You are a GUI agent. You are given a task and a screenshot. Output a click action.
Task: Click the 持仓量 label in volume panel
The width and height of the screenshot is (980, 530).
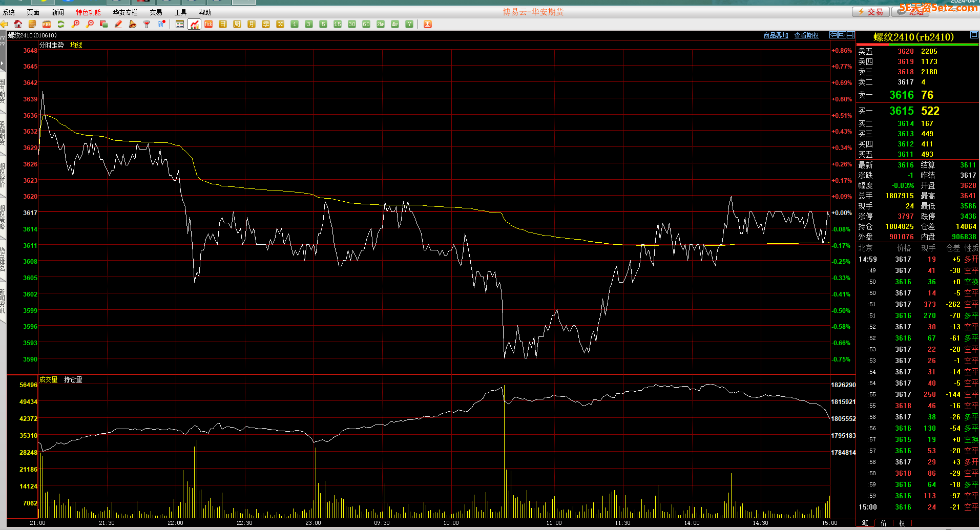click(x=73, y=379)
